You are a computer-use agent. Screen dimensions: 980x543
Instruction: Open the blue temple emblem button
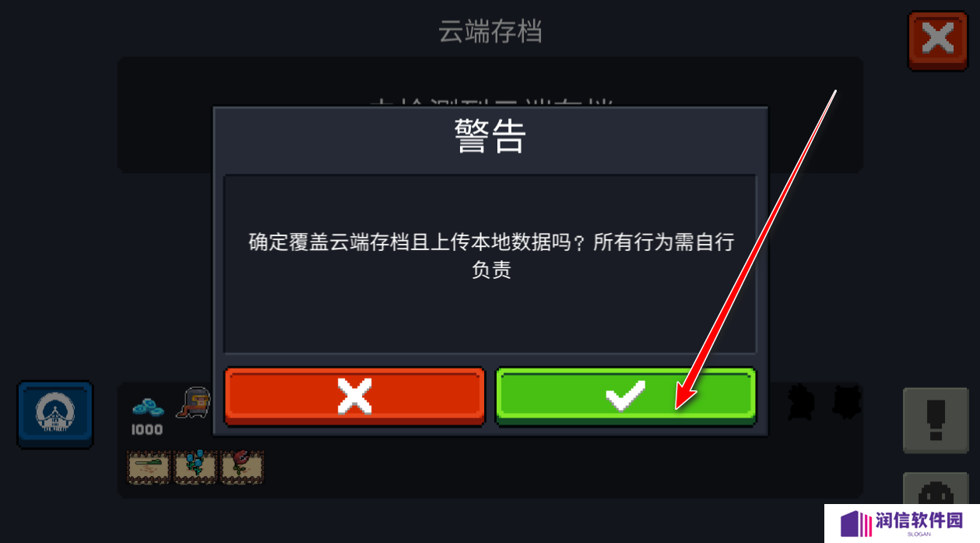[55, 414]
